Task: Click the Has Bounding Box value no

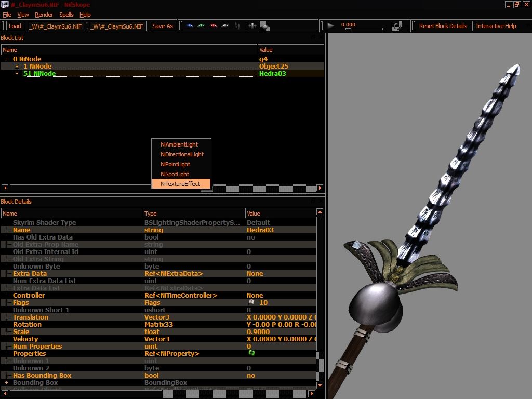Action: pyautogui.click(x=251, y=375)
